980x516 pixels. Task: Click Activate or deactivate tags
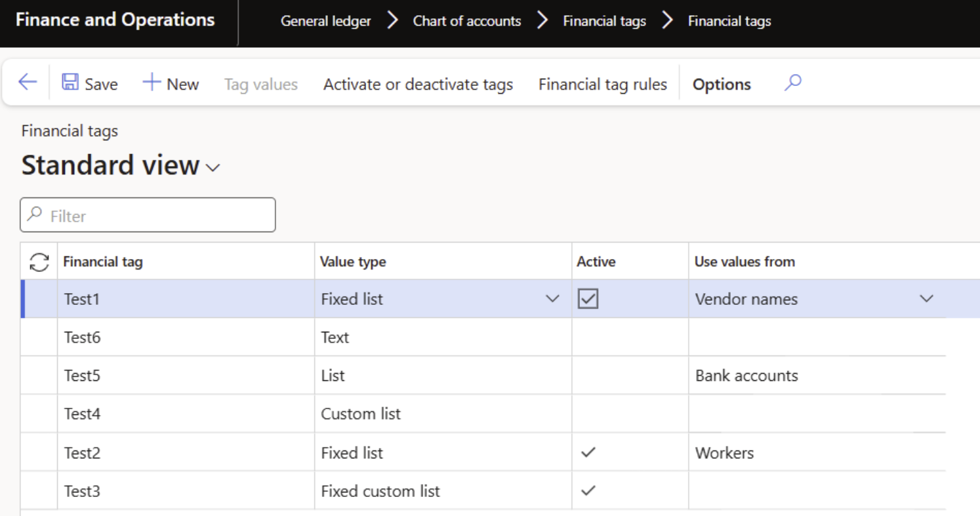[418, 85]
